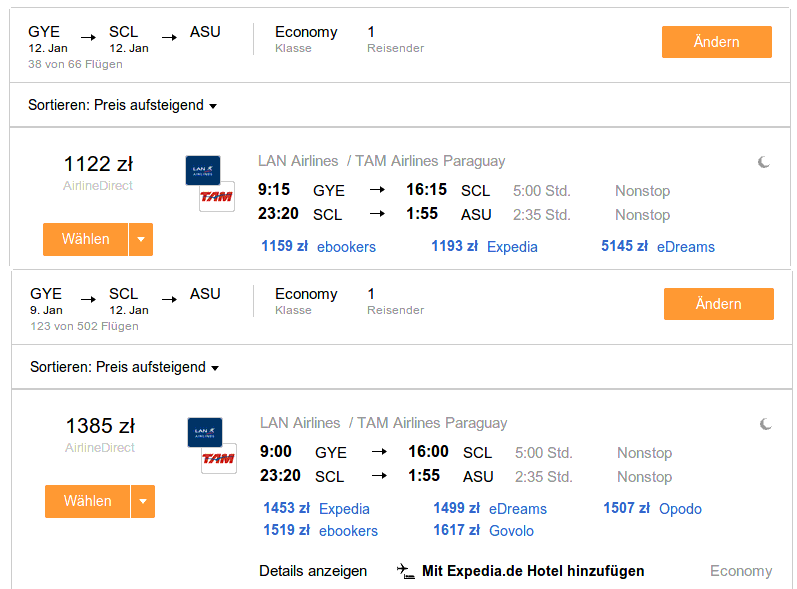Viewport: 797px width, 589px height.
Task: Expand the top Sortieren: Preis aufsteigend menu
Action: point(122,105)
